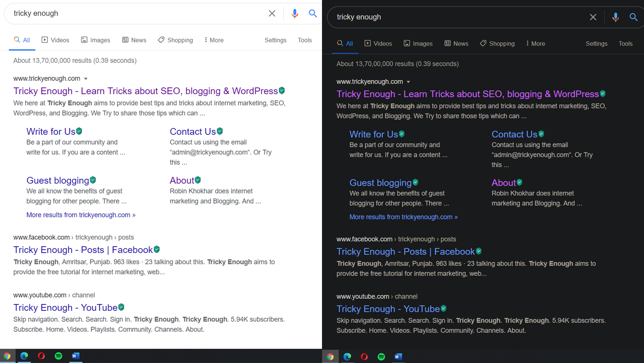Open Spotify from the left taskbar
The height and width of the screenshot is (363, 644).
coord(59,356)
